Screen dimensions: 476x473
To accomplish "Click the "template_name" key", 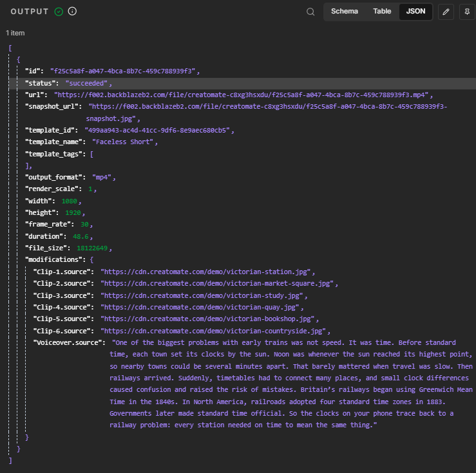I will (53, 142).
